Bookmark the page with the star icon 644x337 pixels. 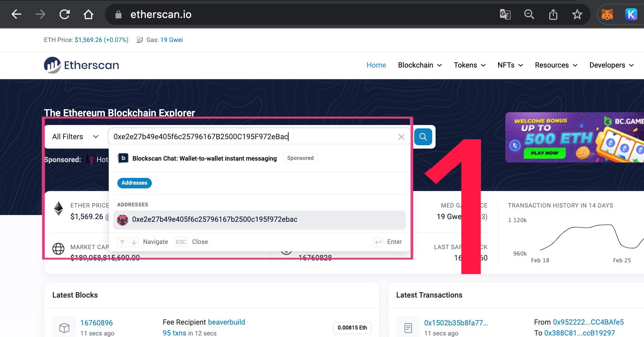click(577, 14)
